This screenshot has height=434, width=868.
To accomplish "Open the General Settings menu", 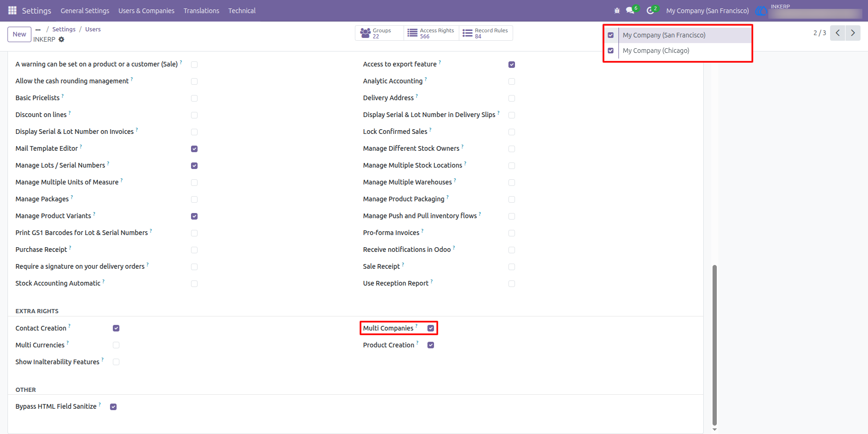I will point(85,11).
